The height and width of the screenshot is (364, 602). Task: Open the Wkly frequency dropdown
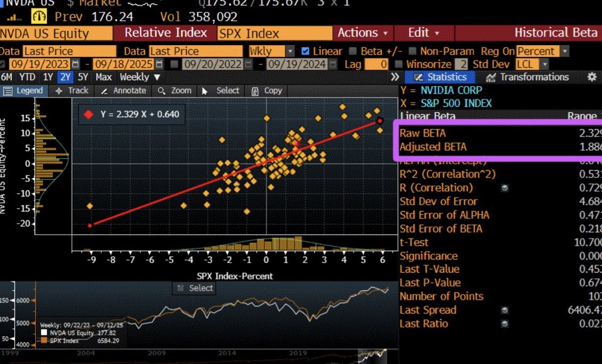pos(290,52)
